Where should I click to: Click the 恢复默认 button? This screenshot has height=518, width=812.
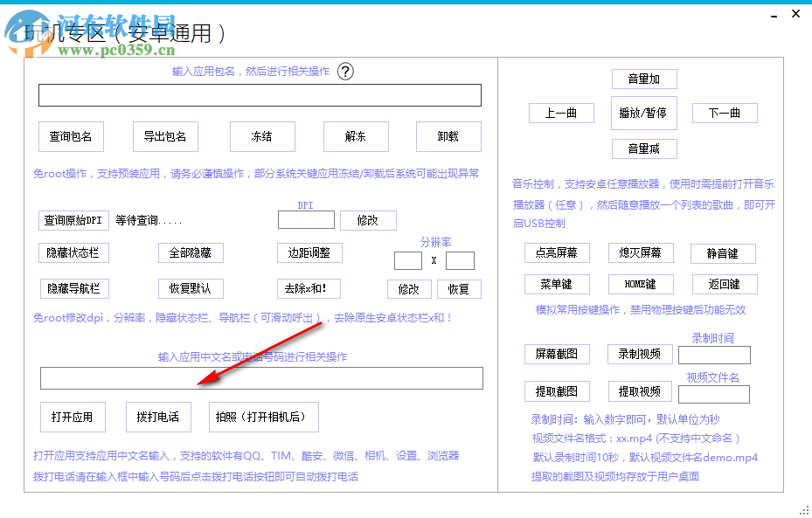(x=191, y=289)
